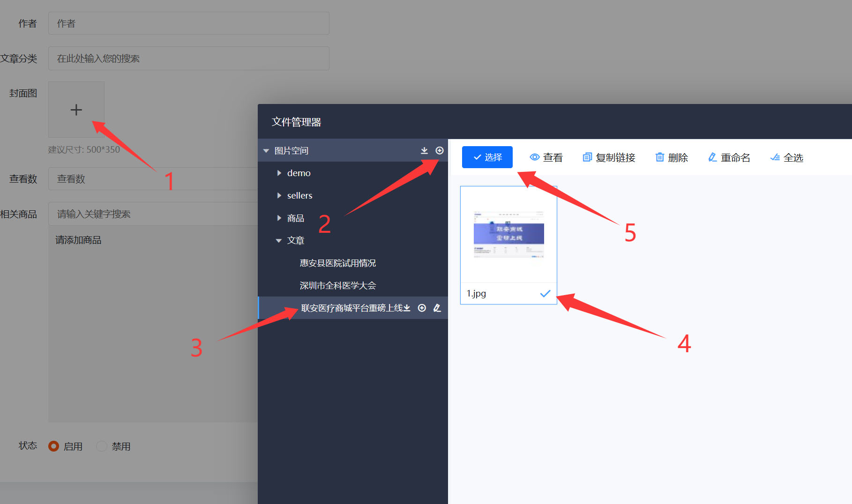852x504 pixels.
Task: Toggle the checkmark on 1.jpg
Action: [545, 294]
